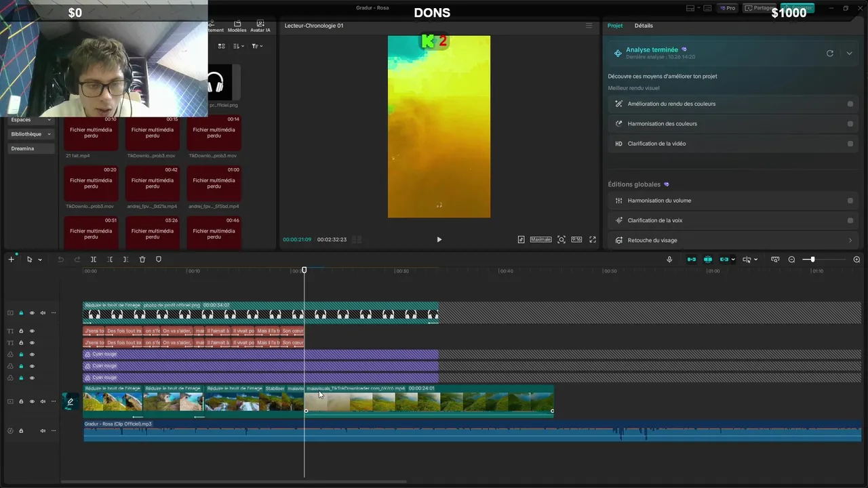
Task: Toggle automatic snapping on timeline
Action: click(708, 260)
